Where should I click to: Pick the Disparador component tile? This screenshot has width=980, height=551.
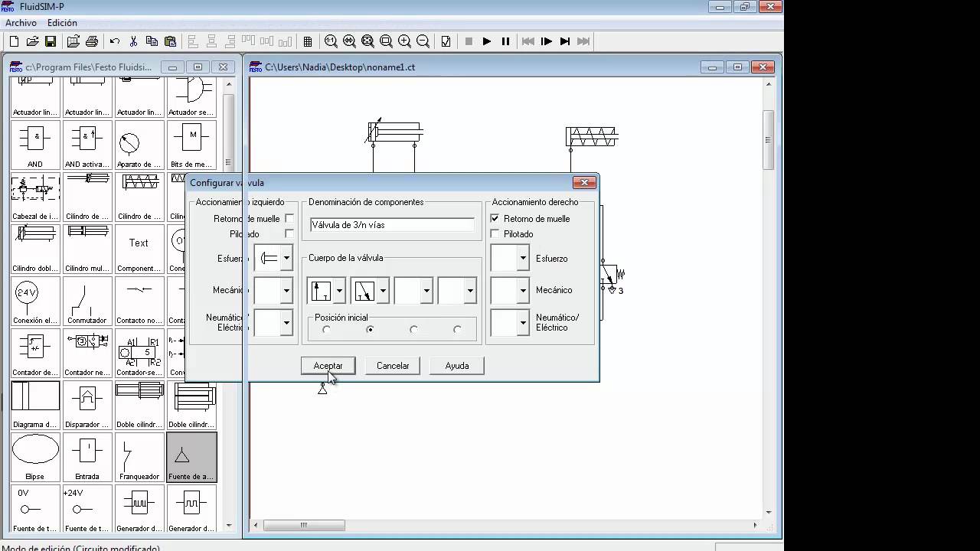pyautogui.click(x=87, y=405)
